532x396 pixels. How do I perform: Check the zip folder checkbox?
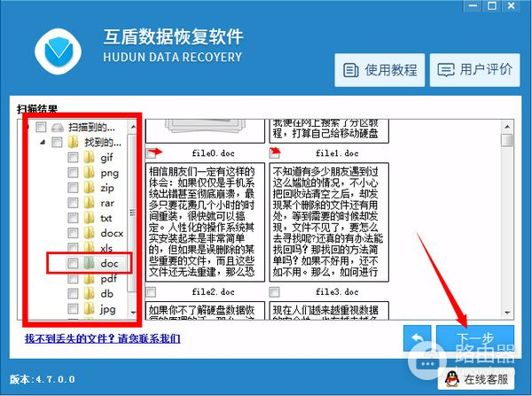coord(73,188)
